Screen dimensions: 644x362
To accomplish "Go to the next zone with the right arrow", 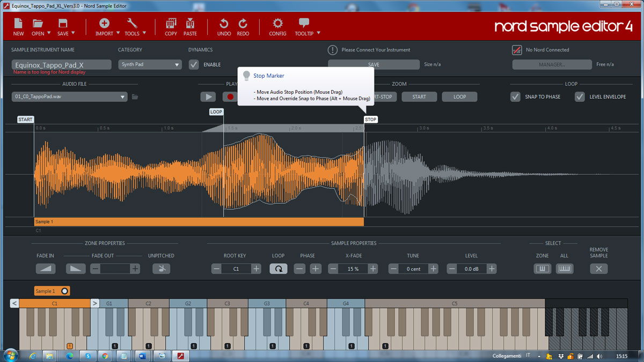I will (94, 304).
